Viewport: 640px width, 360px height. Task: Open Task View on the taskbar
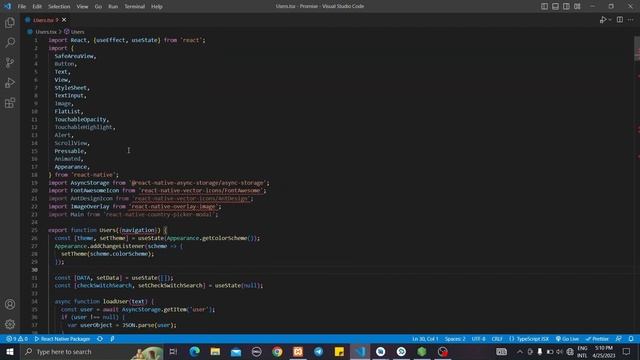pos(173,351)
